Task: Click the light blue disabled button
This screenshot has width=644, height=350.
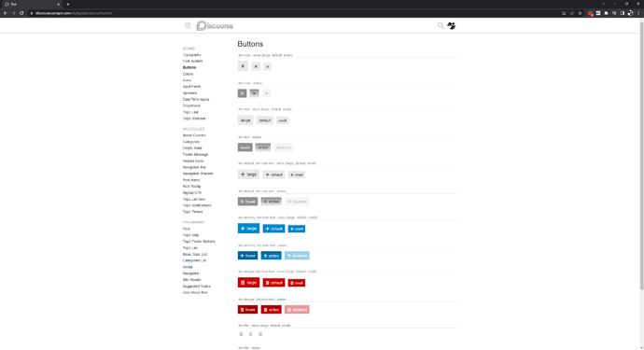Action: [297, 256]
